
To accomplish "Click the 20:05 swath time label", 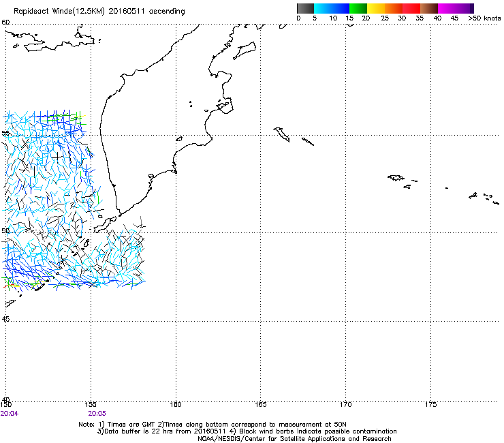I will click(x=97, y=414).
